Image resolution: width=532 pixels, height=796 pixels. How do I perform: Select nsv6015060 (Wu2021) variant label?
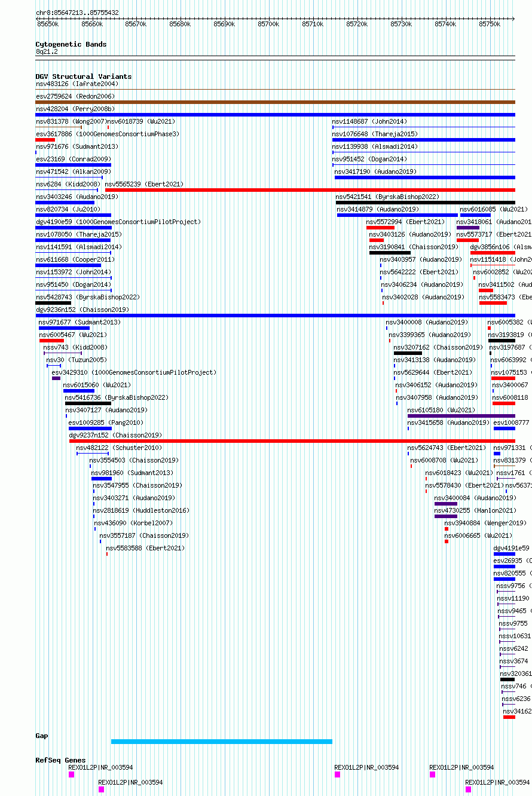pos(97,385)
